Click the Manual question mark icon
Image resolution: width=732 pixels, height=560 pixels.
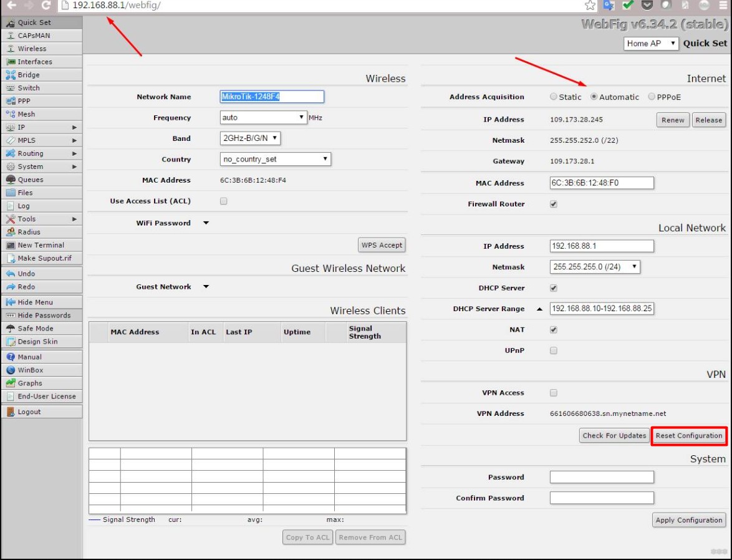tap(10, 357)
